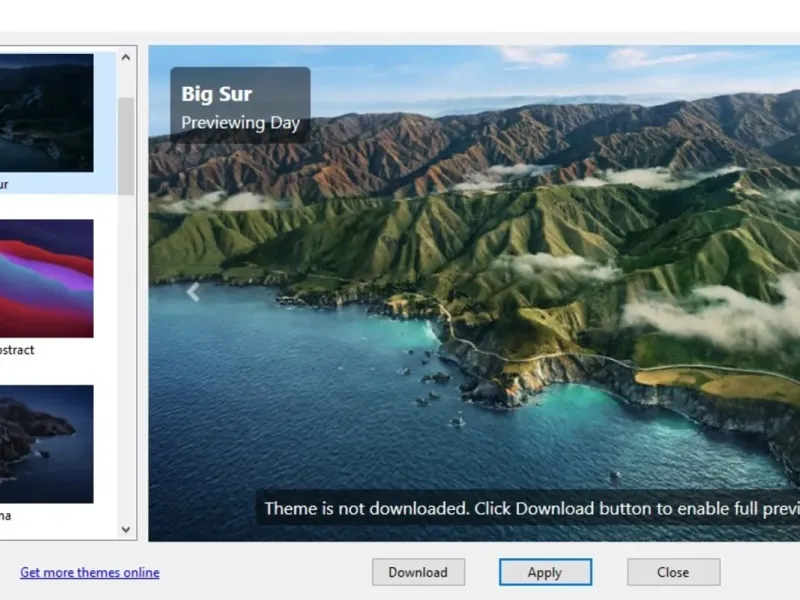800x600 pixels.
Task: Click the Download button
Action: [x=418, y=572]
